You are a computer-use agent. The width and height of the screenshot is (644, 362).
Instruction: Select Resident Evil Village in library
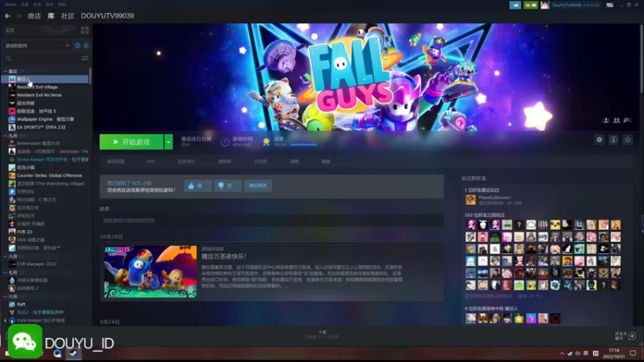click(37, 87)
